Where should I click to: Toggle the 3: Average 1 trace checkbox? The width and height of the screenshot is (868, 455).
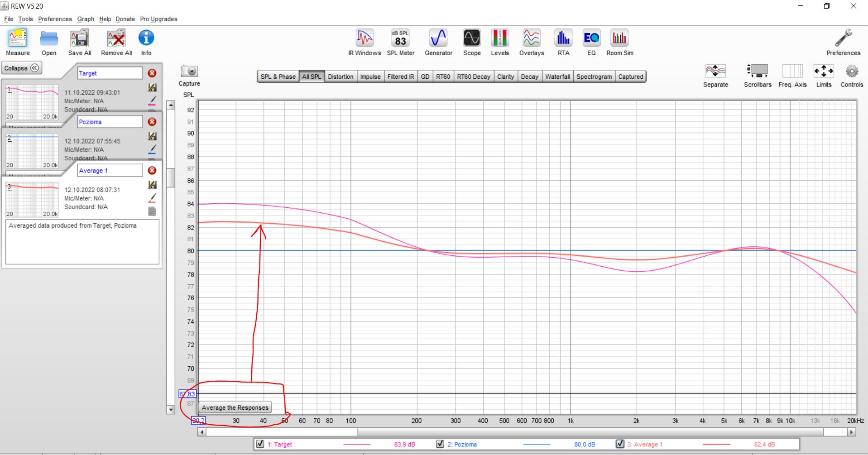pos(620,444)
